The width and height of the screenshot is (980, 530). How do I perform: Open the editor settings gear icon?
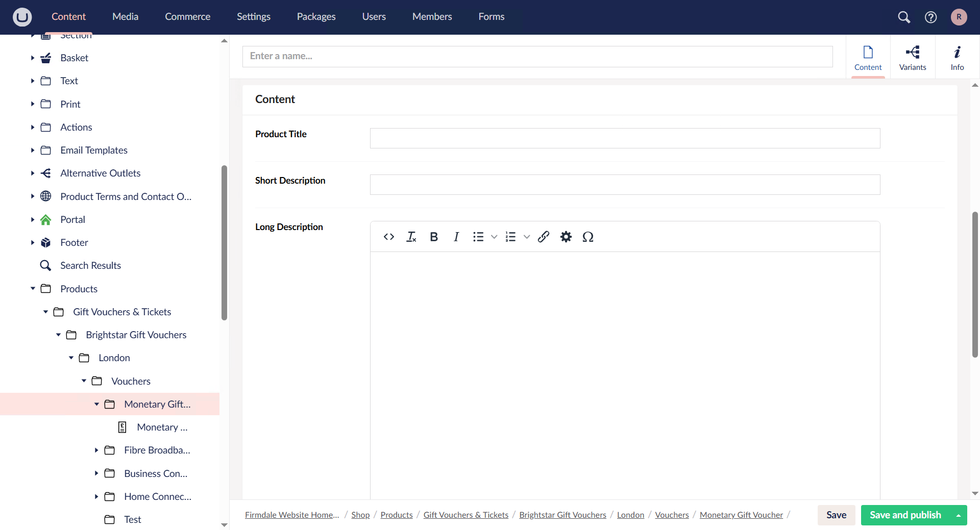tap(566, 237)
